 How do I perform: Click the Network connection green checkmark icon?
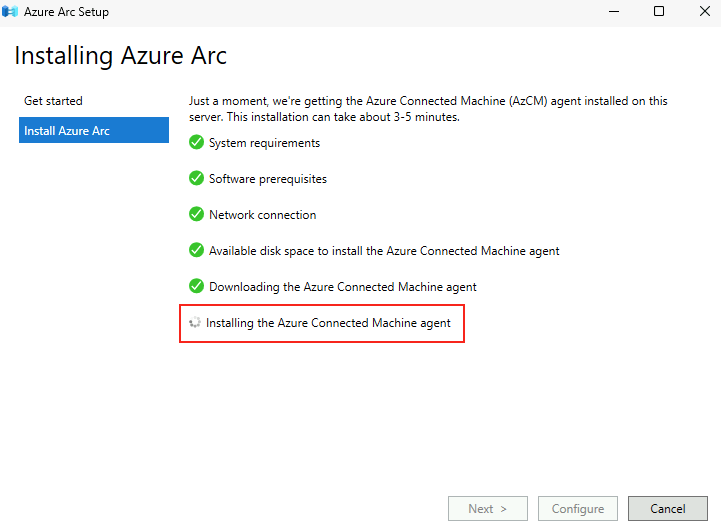click(x=196, y=214)
